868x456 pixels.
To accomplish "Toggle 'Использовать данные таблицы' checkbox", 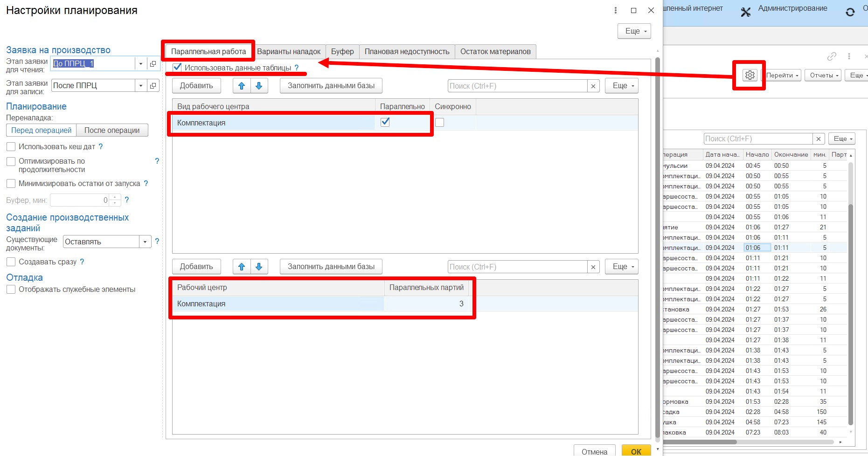I will pos(177,68).
